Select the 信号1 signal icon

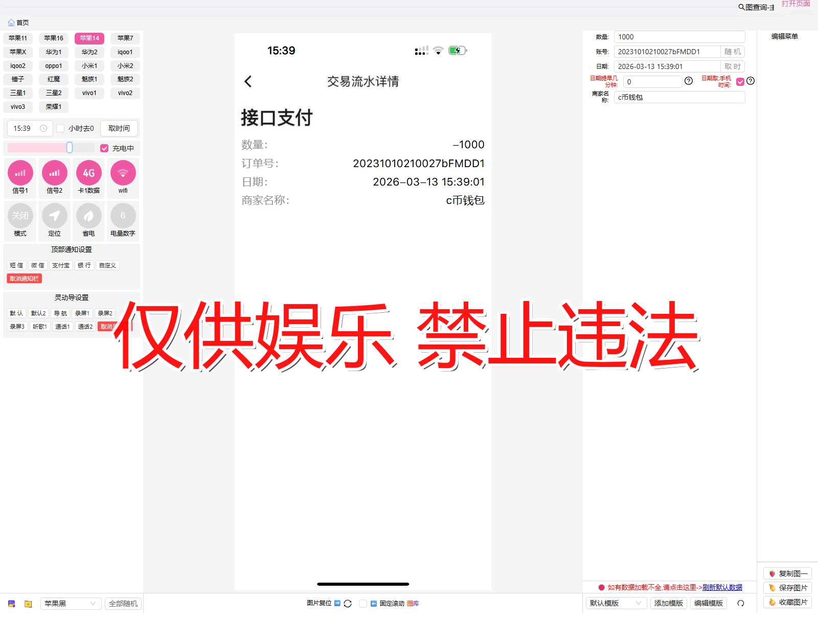point(20,173)
